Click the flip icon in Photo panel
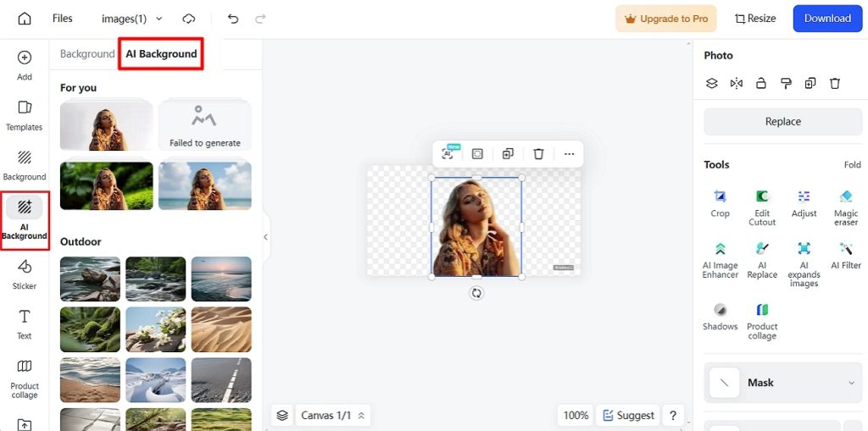The height and width of the screenshot is (431, 868). click(737, 83)
